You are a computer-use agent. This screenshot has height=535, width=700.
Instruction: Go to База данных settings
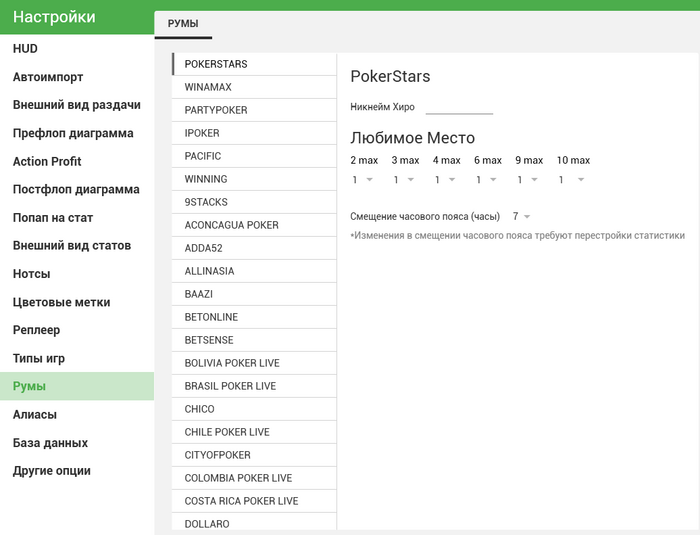pyautogui.click(x=77, y=443)
